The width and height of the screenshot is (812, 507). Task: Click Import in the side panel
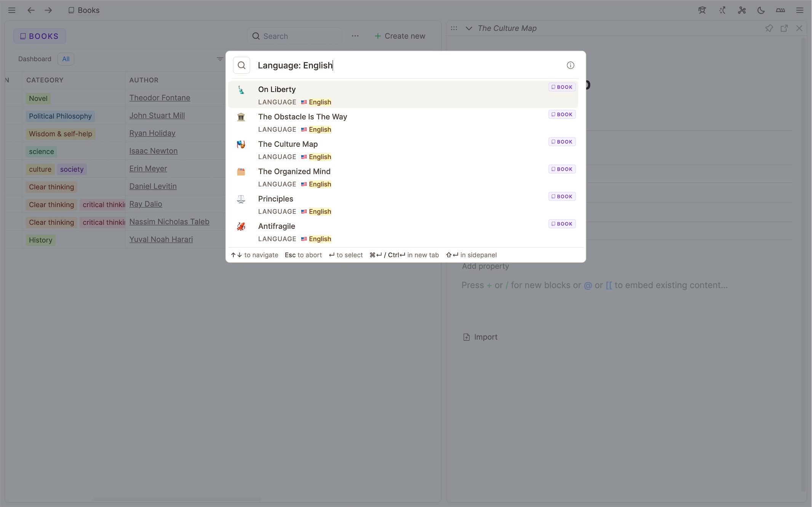pyautogui.click(x=480, y=337)
